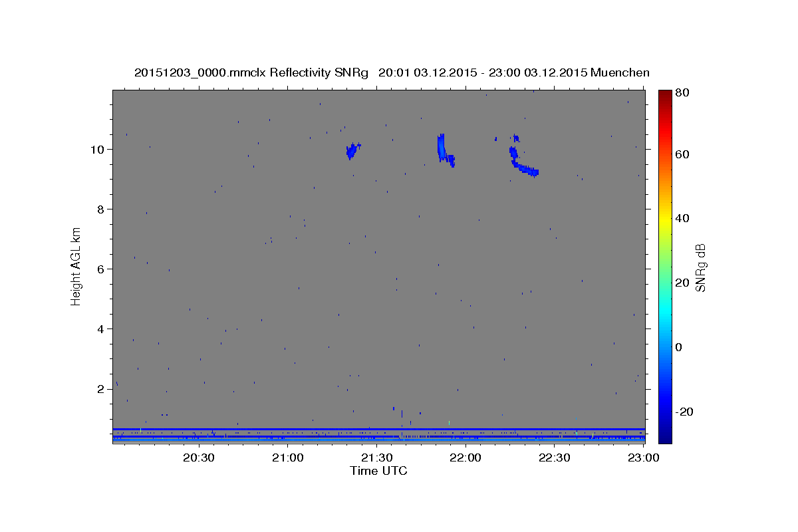Click the 21:00 time tick label
The image size is (798, 532).
click(287, 458)
